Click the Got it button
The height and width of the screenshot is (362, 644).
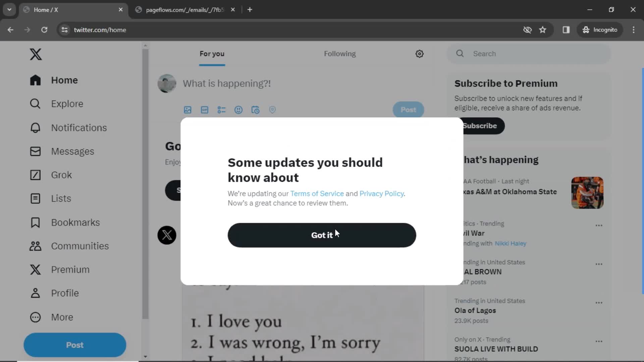(322, 235)
